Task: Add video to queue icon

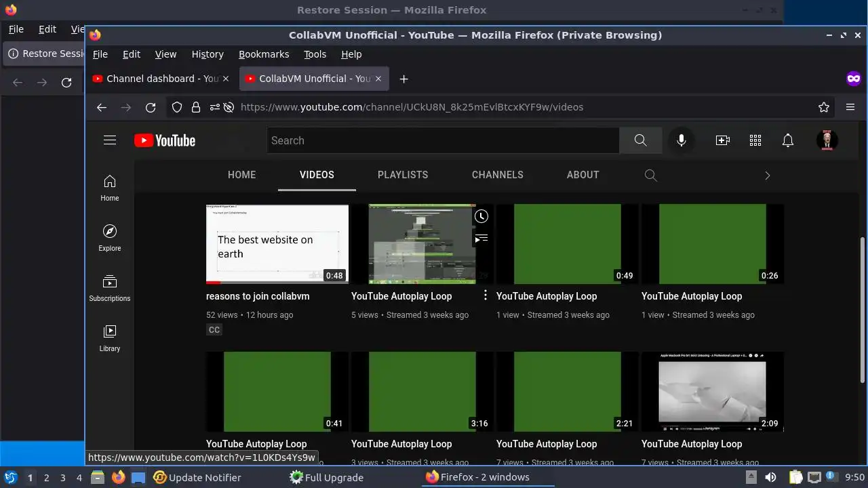Action: point(481,239)
